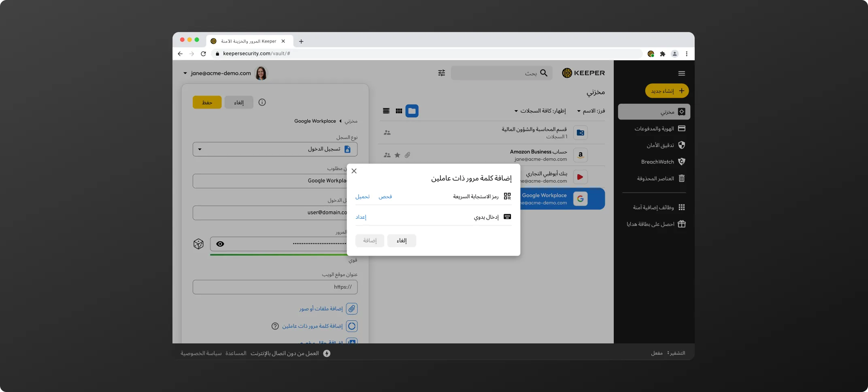This screenshot has width=868, height=392.
Task: Click the إنشاء جديد create new button
Action: pyautogui.click(x=667, y=91)
